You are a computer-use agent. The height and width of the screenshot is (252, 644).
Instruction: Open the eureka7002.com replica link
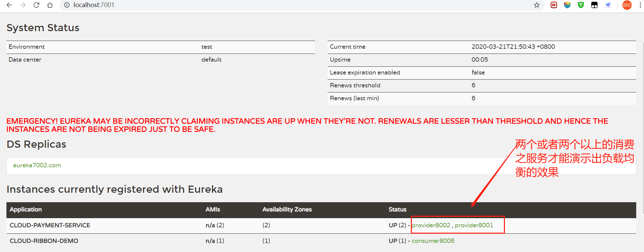(37, 165)
